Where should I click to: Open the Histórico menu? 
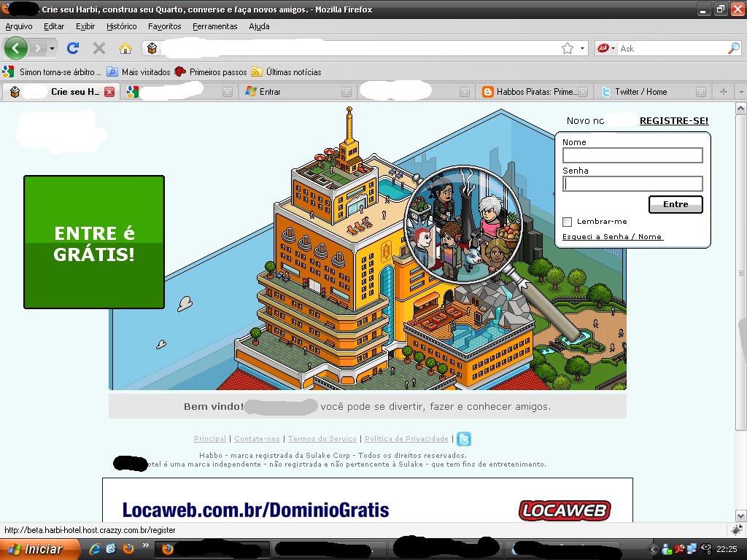click(x=122, y=26)
